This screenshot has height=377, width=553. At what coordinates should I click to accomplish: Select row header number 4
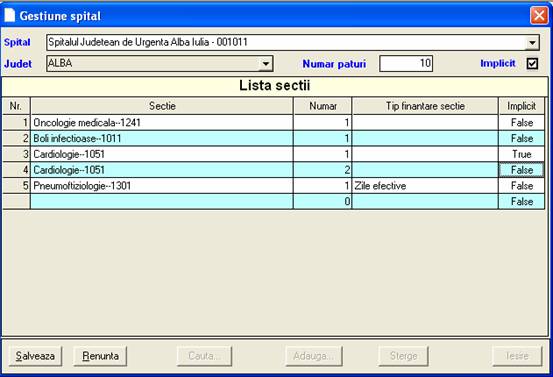(16, 170)
